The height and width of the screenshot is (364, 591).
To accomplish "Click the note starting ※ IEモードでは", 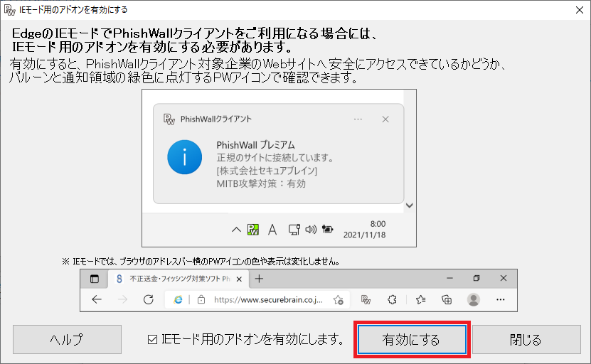I will [x=201, y=261].
